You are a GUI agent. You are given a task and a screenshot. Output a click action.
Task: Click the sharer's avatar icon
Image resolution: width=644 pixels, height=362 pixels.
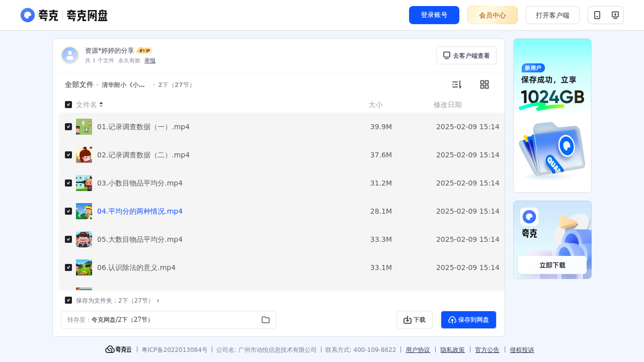70,55
